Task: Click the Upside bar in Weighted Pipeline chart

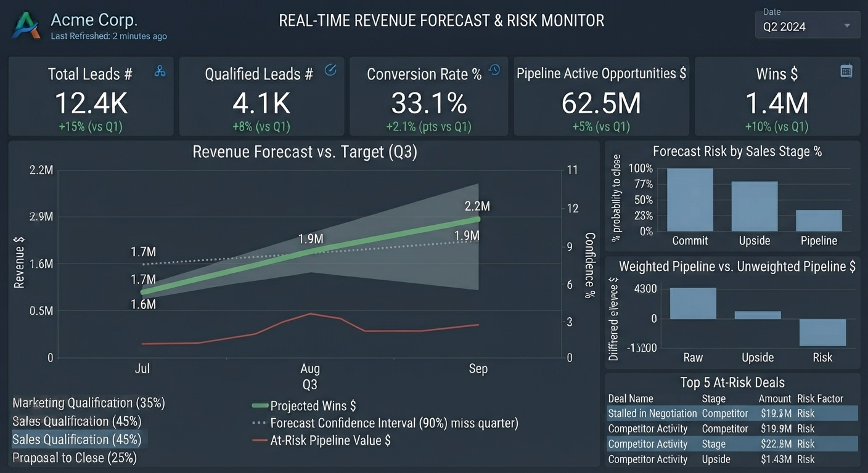Action: click(758, 315)
